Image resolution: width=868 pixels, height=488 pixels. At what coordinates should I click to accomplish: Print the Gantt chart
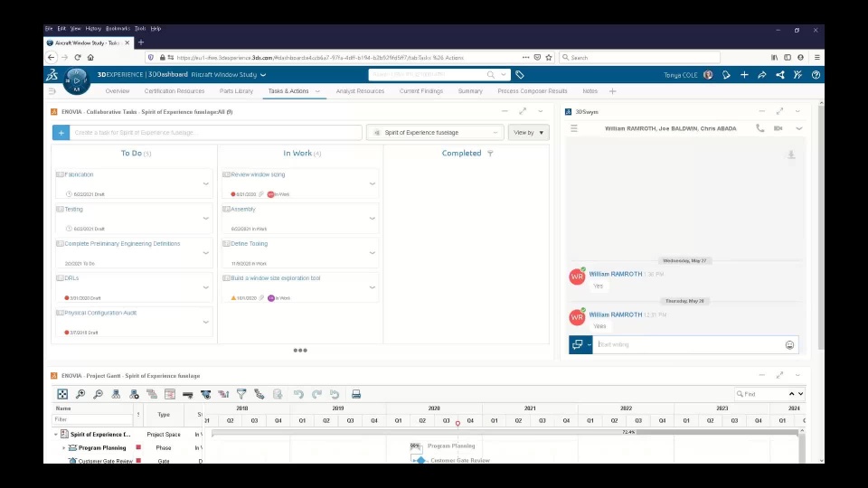click(x=356, y=394)
